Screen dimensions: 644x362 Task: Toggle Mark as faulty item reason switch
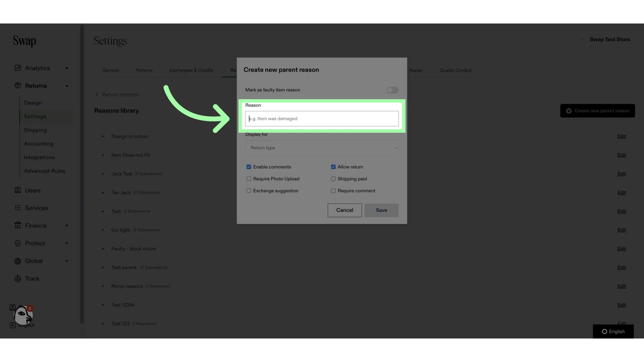[392, 90]
